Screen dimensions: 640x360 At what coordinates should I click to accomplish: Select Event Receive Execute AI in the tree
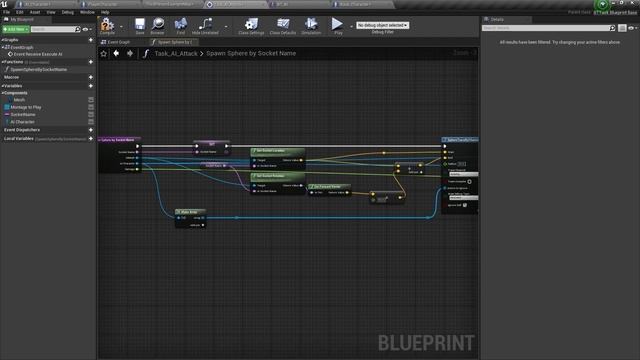[38, 54]
